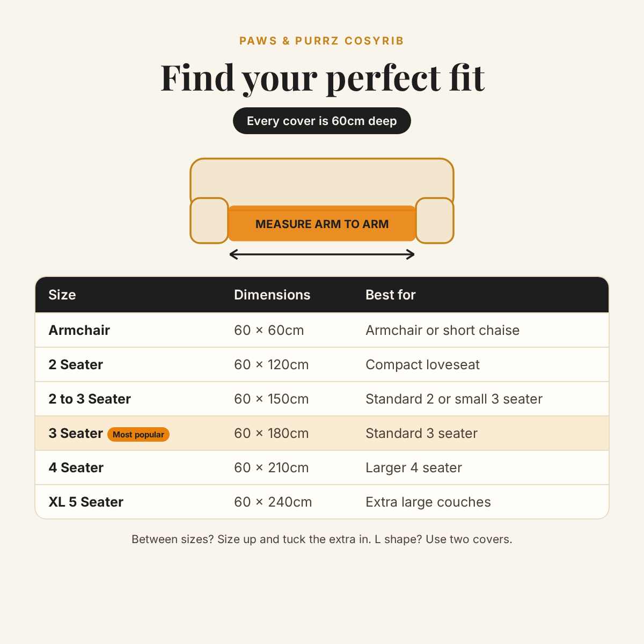Click the 'Most popular' badge
Viewport: 644px width, 644px height.
point(138,434)
